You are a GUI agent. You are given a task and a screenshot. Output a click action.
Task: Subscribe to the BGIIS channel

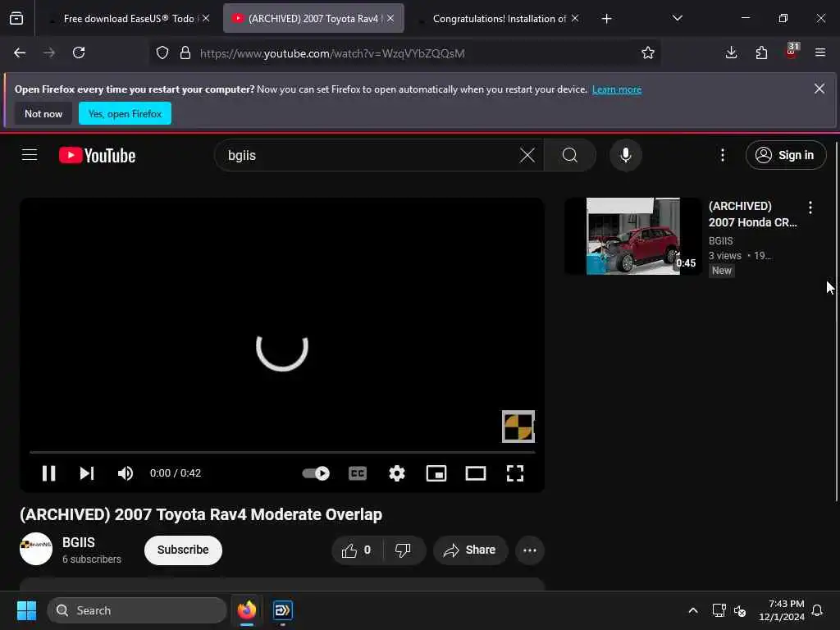(183, 550)
